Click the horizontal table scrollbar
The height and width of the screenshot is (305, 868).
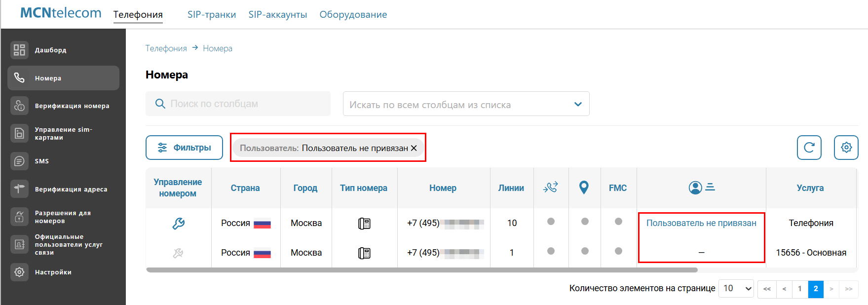pos(422,270)
